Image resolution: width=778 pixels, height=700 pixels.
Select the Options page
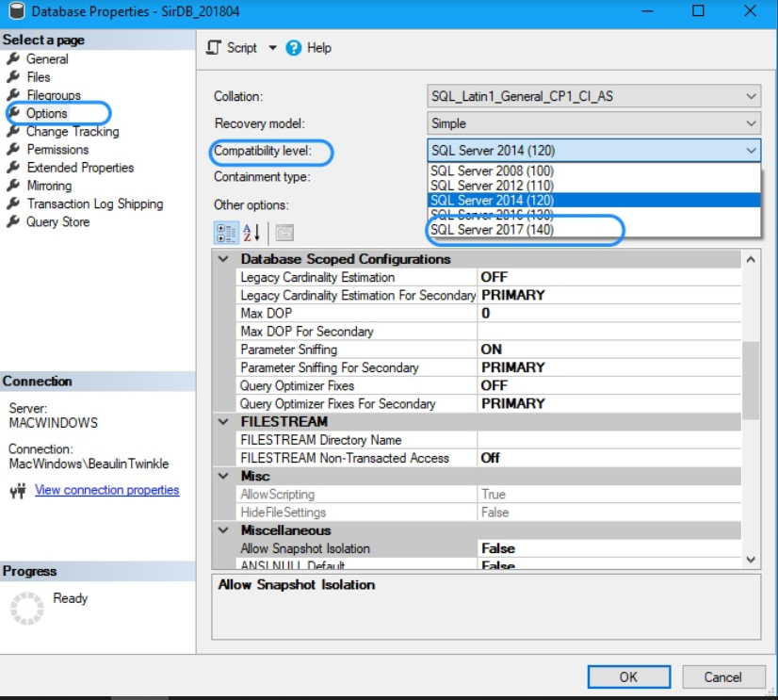click(x=47, y=113)
